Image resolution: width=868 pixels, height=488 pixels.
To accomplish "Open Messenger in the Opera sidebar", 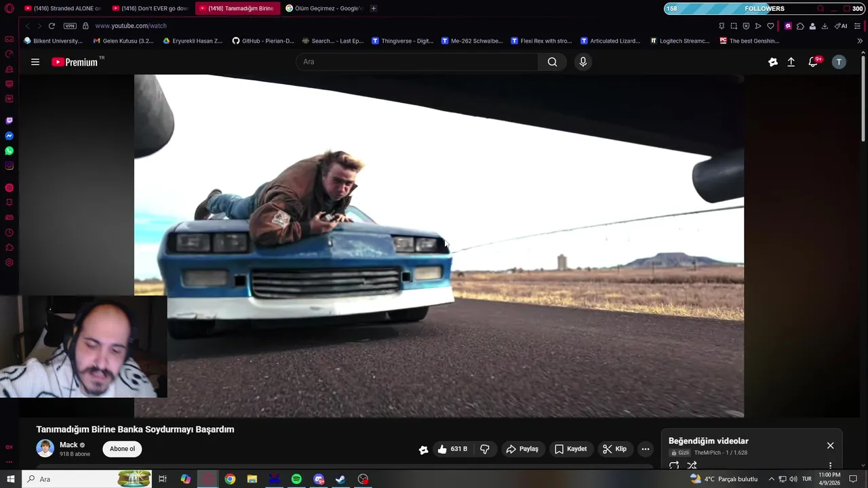I will click(x=9, y=136).
